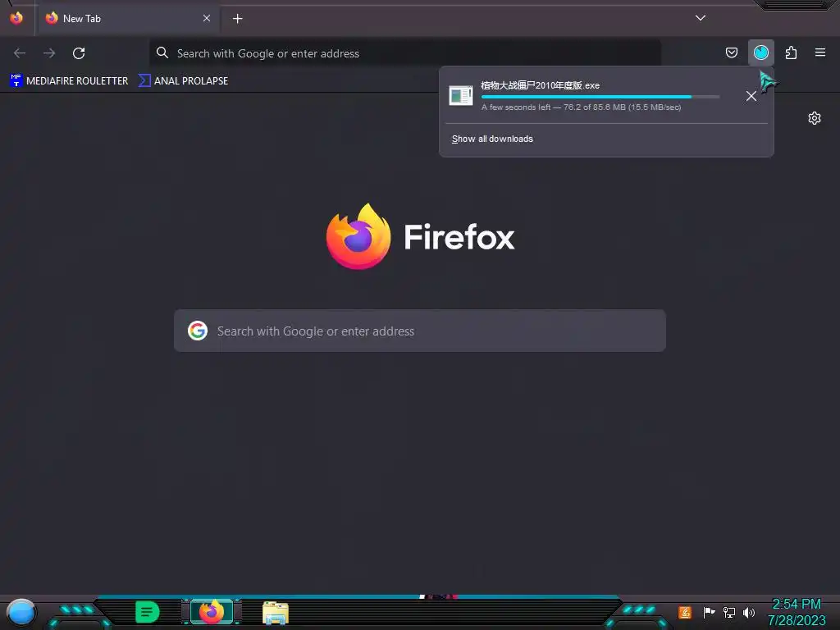
Task: Open the green notes taskbar app
Action: point(147,612)
